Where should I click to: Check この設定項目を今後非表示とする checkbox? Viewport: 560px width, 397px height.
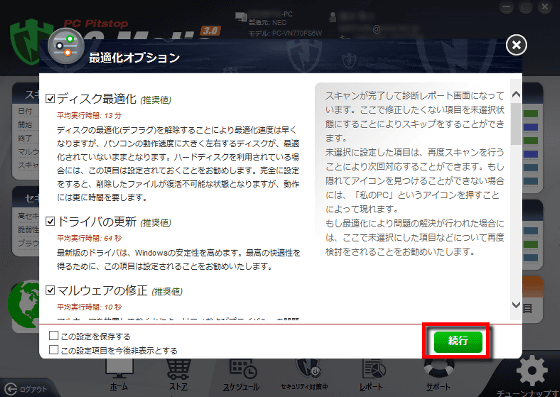(54, 349)
